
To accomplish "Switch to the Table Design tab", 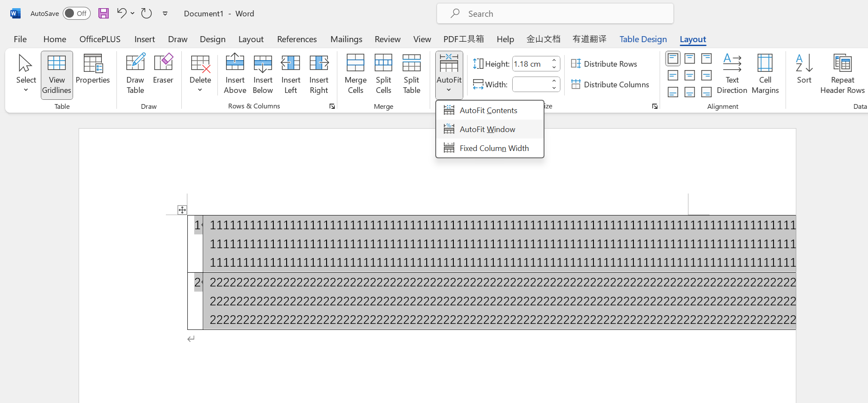I will tap(643, 39).
